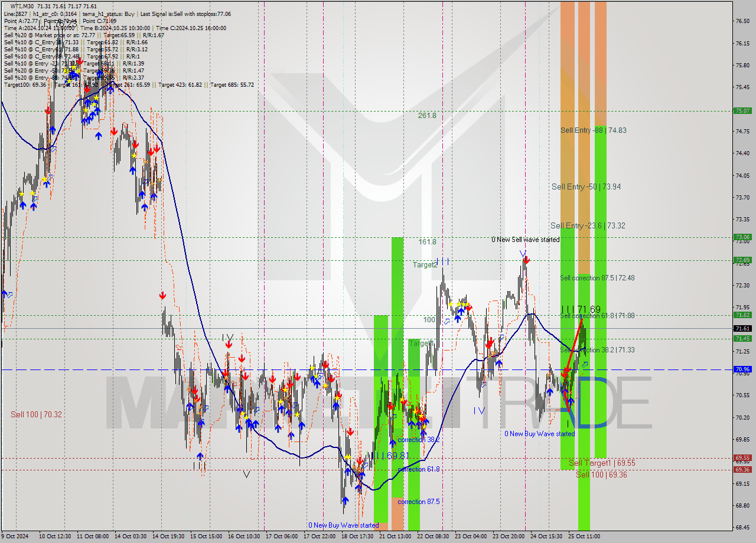Click the 76.50 price axis value
The width and height of the screenshot is (756, 543).
(x=742, y=21)
